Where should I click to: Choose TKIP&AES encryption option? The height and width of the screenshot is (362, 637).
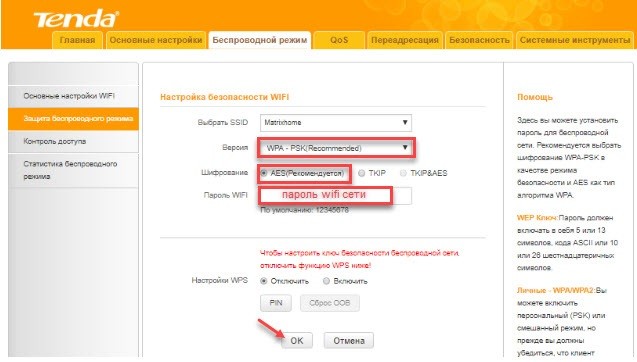click(x=403, y=173)
